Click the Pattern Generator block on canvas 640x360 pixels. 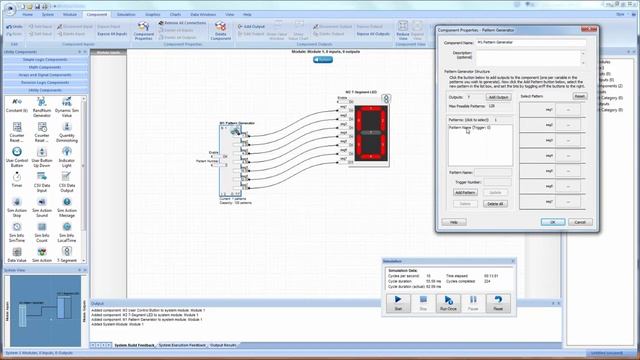pos(231,161)
